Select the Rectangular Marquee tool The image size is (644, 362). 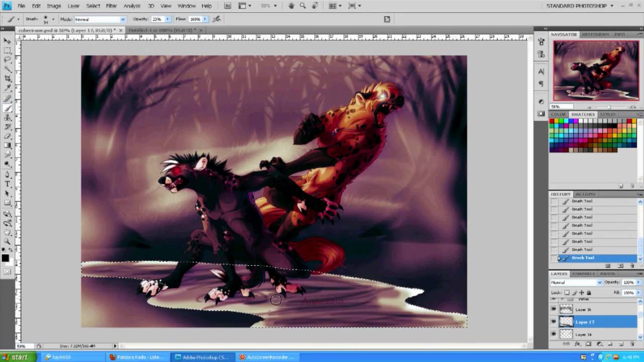click(8, 51)
